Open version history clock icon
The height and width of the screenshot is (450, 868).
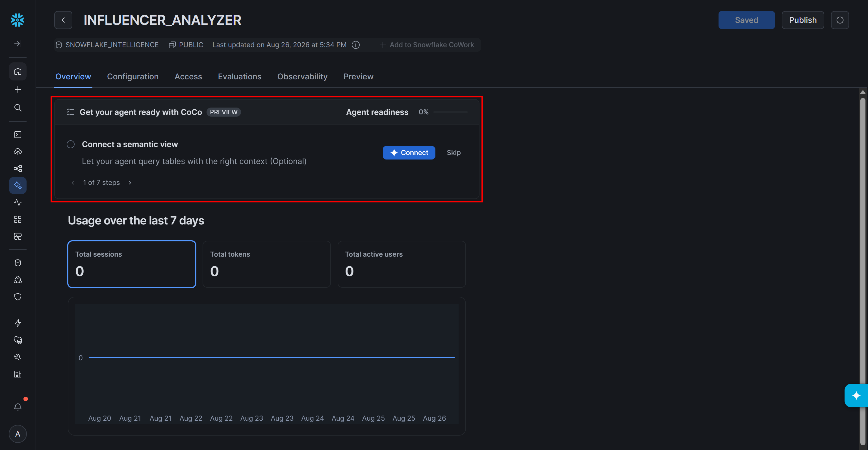[x=840, y=20]
